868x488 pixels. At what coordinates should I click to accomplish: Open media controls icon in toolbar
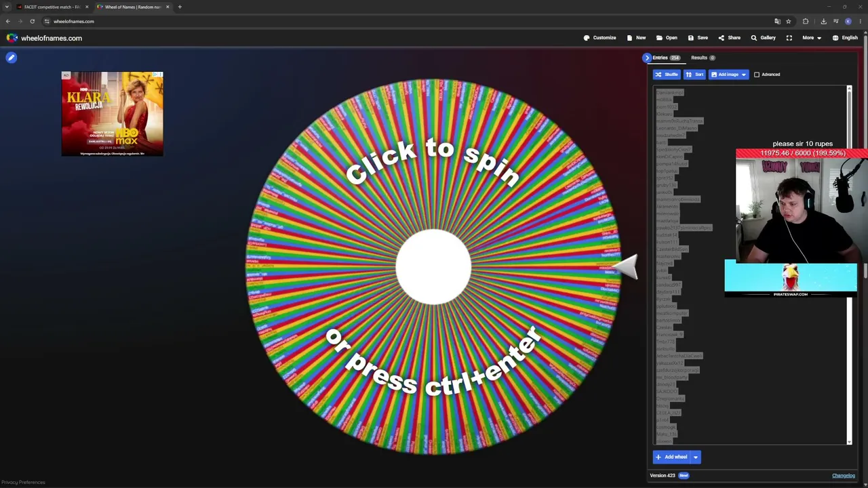click(836, 22)
